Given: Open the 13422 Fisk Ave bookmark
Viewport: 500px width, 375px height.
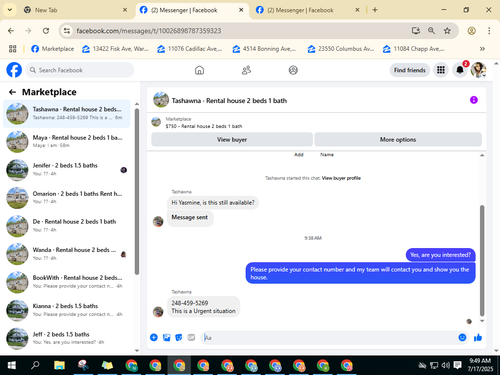Looking at the screenshot, I should (115, 49).
